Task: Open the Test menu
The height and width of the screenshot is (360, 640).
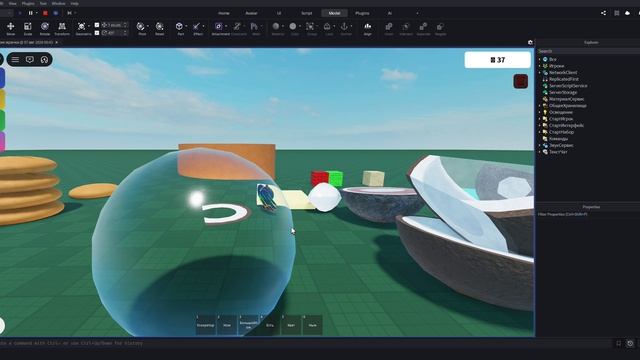Action: coord(43,3)
